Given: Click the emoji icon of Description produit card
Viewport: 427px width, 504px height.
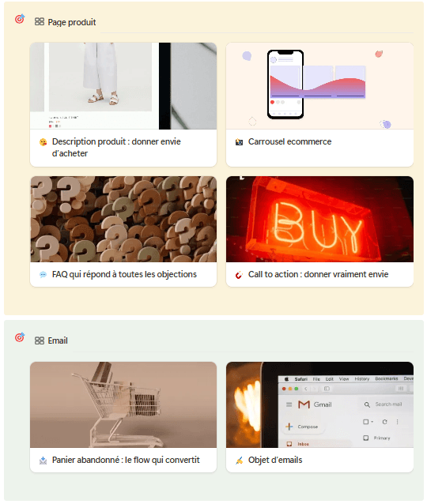Looking at the screenshot, I should coord(43,142).
